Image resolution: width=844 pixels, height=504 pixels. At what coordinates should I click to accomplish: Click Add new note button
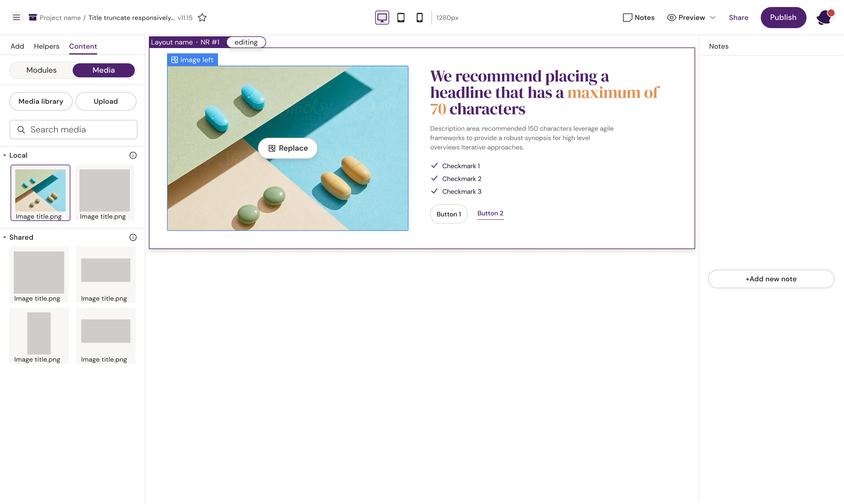[x=771, y=279]
